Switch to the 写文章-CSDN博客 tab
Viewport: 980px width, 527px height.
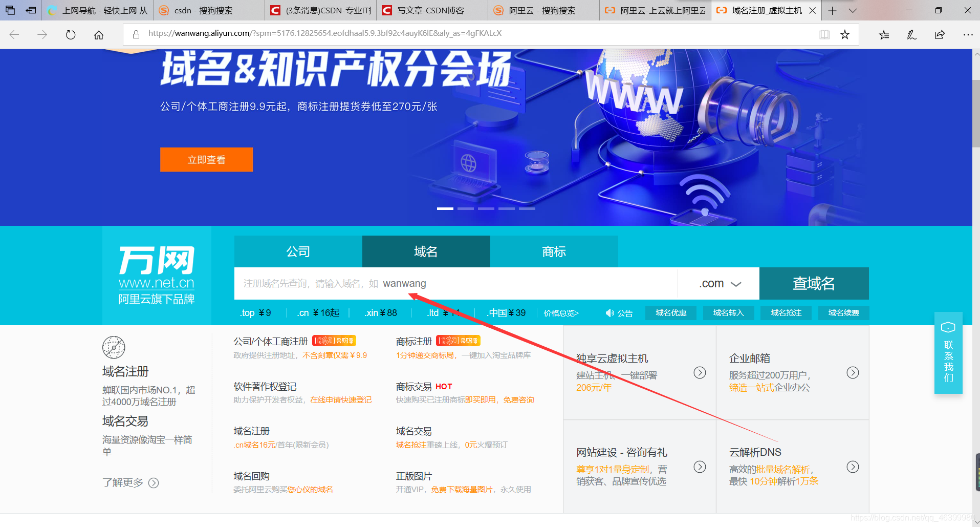tap(432, 10)
